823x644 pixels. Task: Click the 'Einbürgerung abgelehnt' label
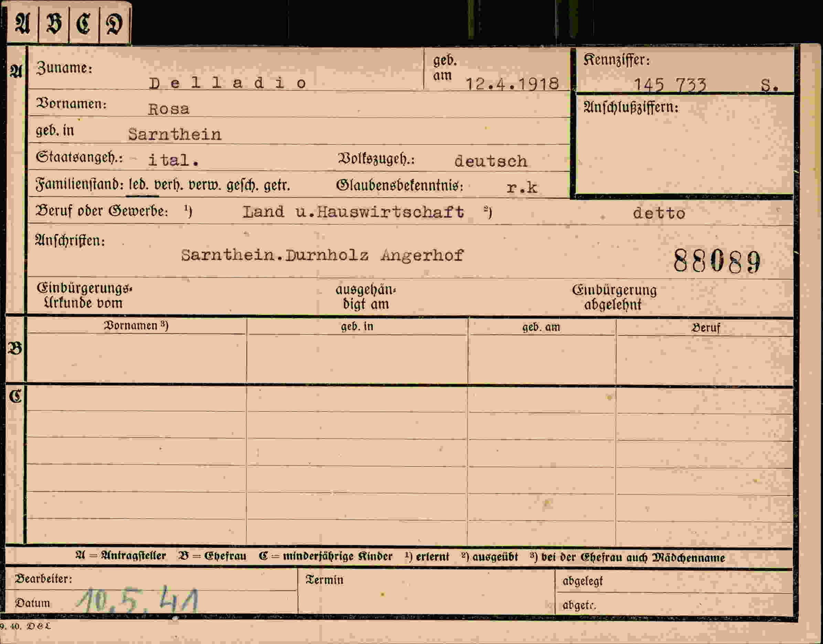coord(614,297)
